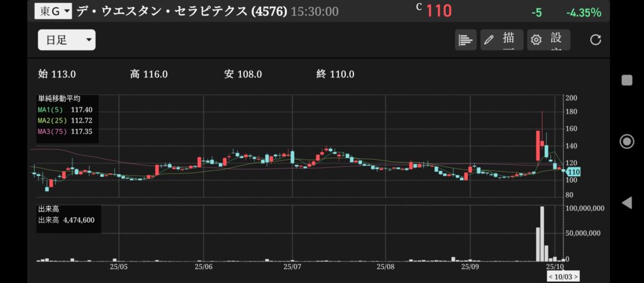Select the MA1(5) moving average legend
The height and width of the screenshot is (283, 644).
[65, 109]
